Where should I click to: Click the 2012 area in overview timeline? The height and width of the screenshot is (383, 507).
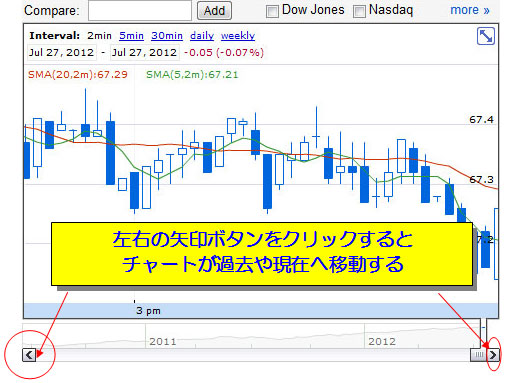pos(382,341)
